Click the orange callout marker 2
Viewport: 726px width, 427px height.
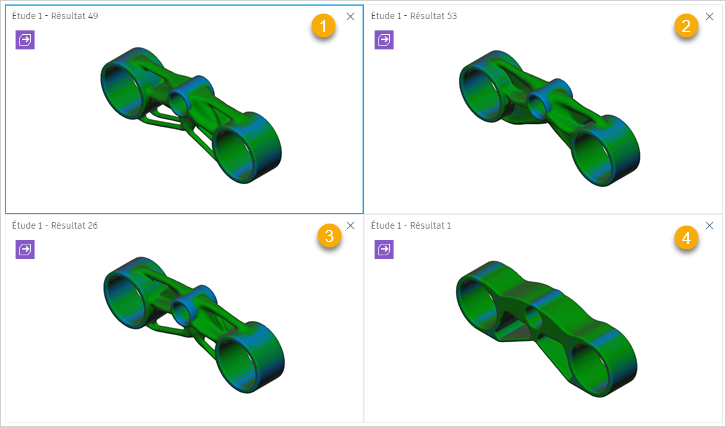686,26
